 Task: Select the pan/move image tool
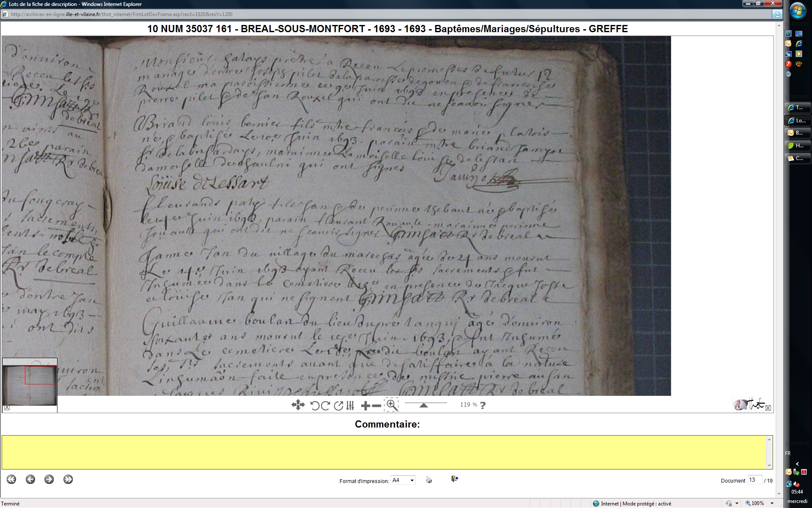298,405
